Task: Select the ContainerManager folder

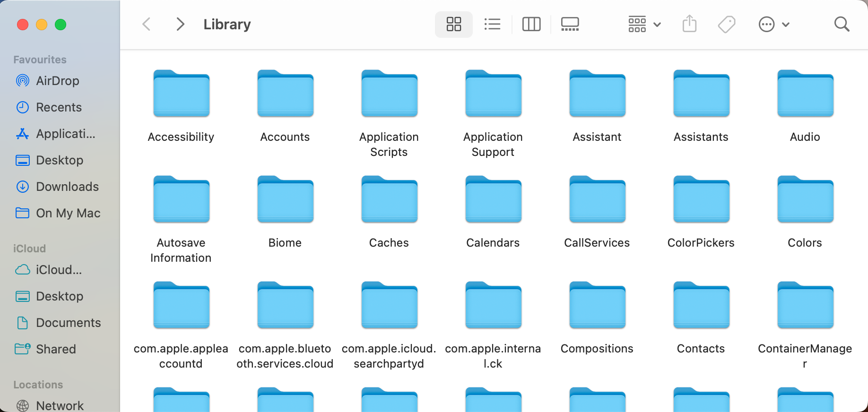Action: [805, 305]
